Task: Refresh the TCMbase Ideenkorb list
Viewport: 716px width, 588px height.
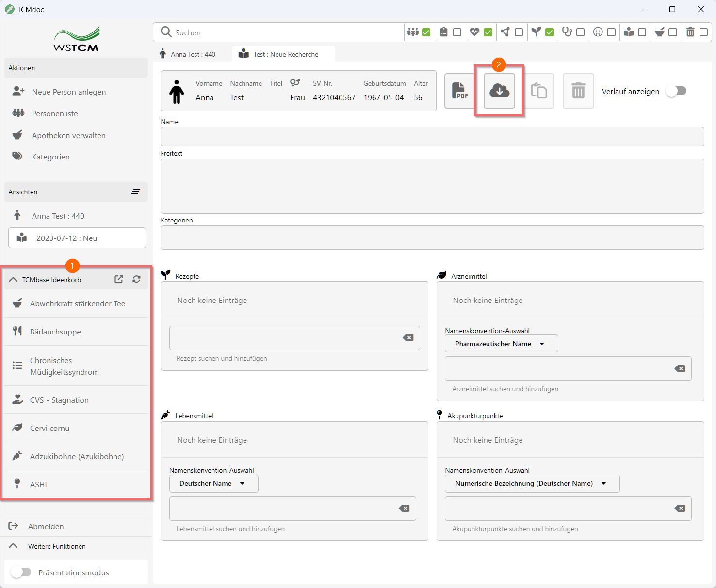Action: tap(137, 279)
